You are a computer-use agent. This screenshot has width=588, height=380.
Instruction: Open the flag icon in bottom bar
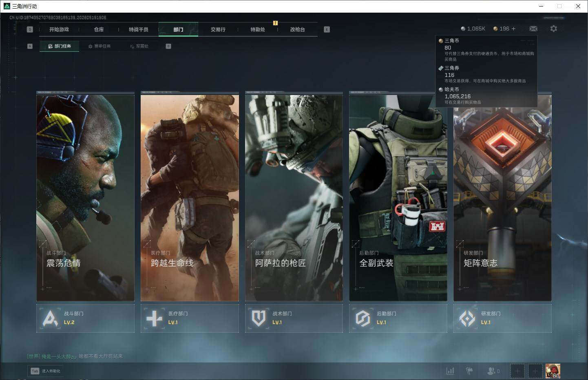pyautogui.click(x=469, y=371)
